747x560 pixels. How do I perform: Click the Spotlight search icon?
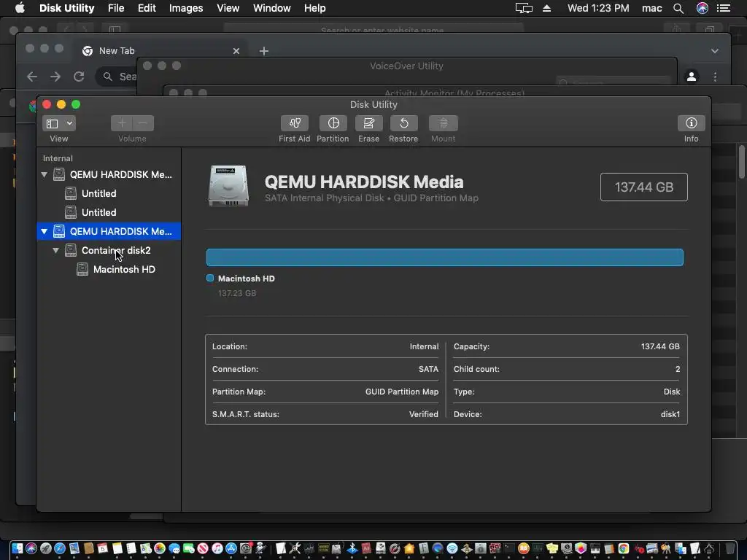(678, 8)
